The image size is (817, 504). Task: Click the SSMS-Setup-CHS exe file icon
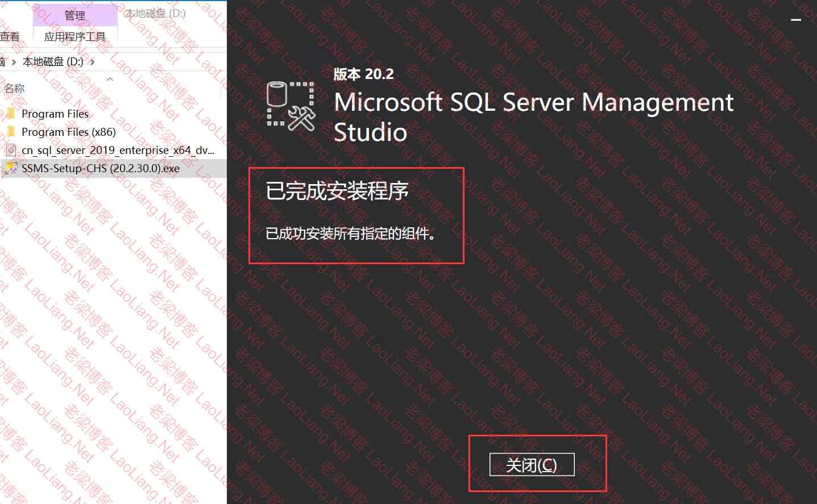coord(10,168)
